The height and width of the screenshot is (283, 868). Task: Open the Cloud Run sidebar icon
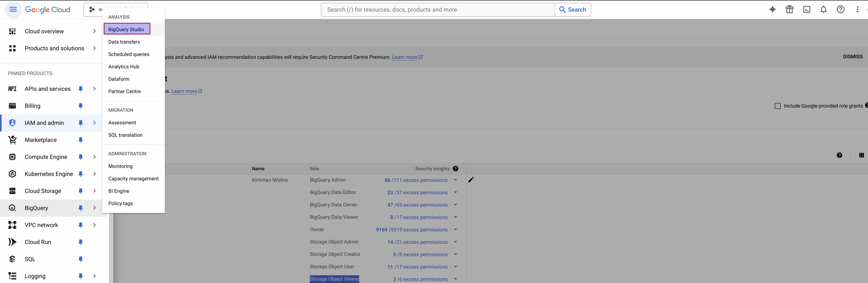click(12, 242)
